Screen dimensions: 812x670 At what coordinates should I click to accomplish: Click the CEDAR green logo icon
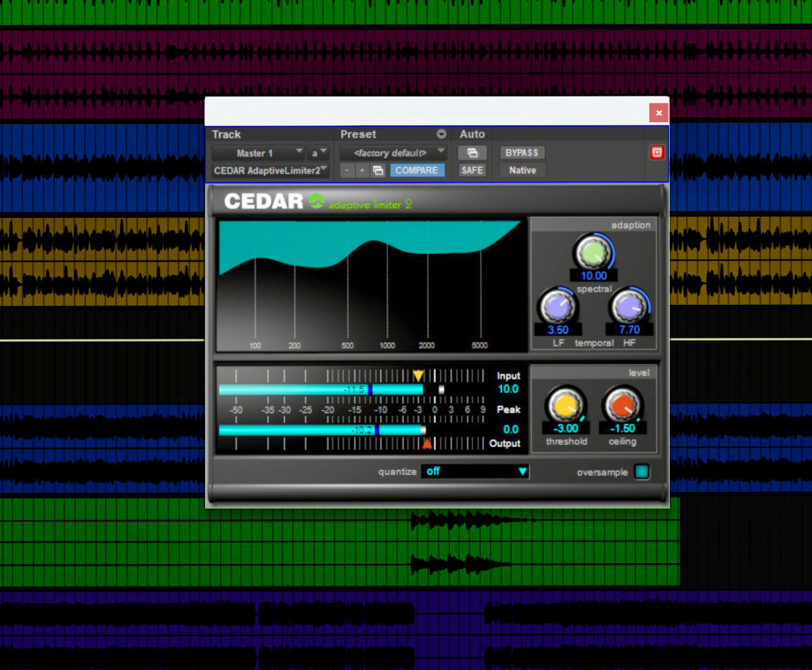click(316, 201)
